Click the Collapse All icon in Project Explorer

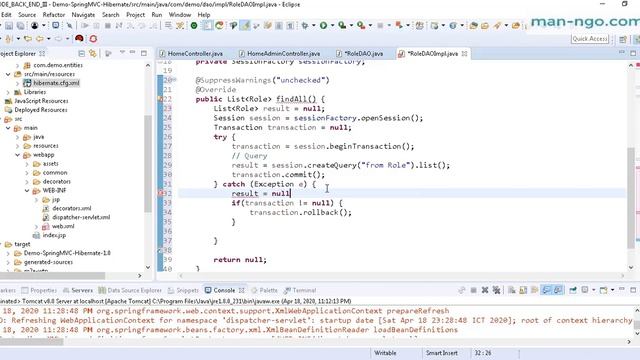82,53
